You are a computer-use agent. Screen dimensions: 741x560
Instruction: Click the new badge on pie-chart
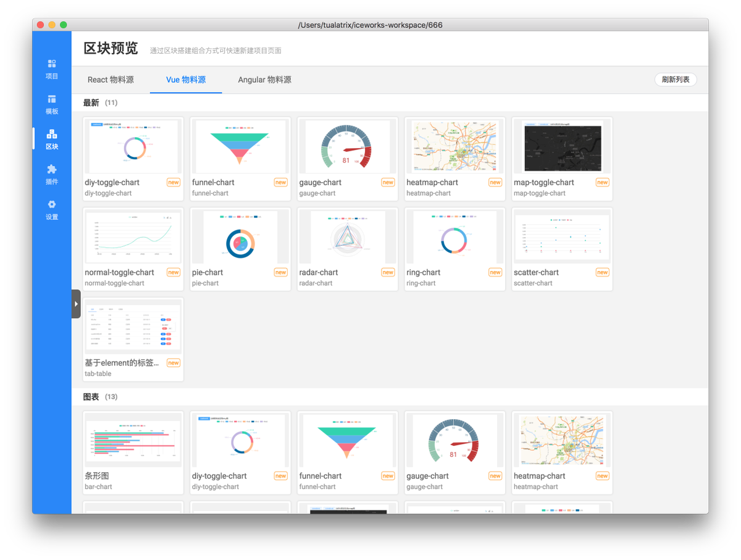[x=281, y=272]
